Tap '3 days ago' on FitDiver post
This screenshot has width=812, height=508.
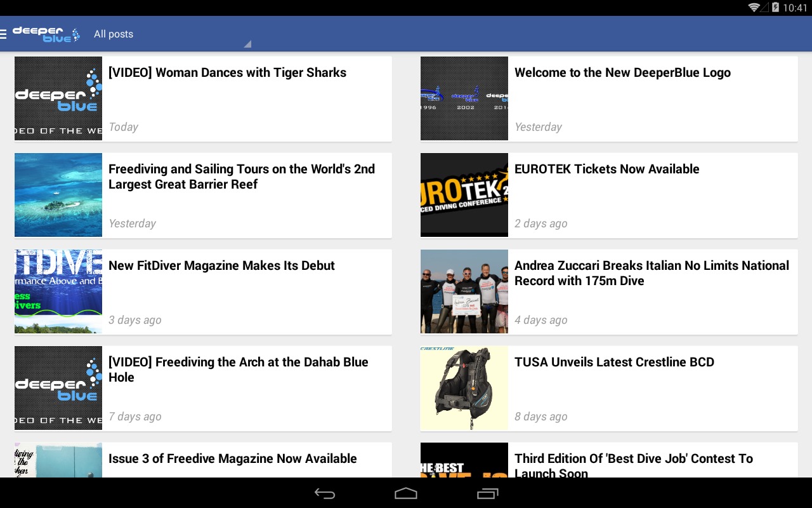135,320
